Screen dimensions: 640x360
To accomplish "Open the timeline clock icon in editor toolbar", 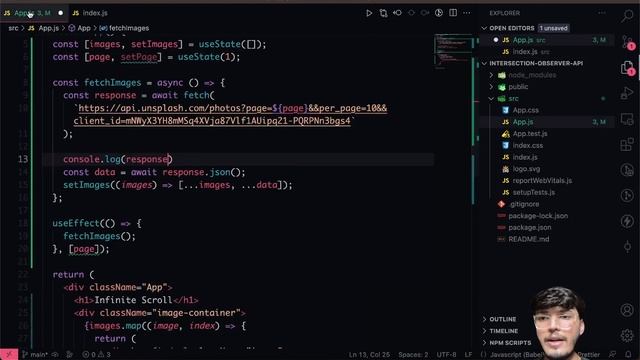I will point(439,13).
